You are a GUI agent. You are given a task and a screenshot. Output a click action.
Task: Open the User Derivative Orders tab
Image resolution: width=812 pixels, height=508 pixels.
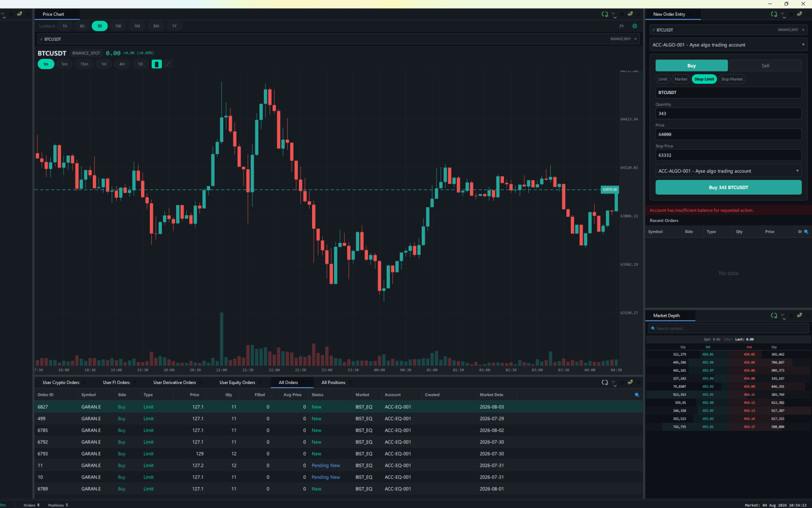(x=175, y=383)
